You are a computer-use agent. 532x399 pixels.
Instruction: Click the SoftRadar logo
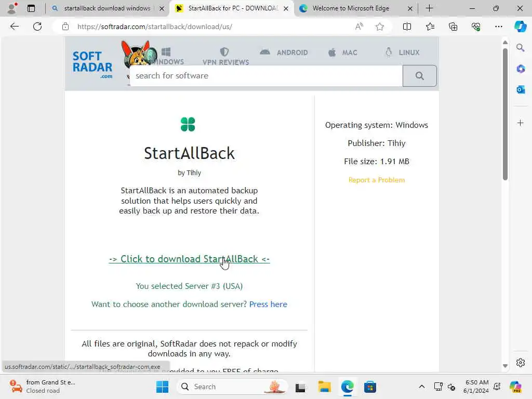(x=92, y=64)
